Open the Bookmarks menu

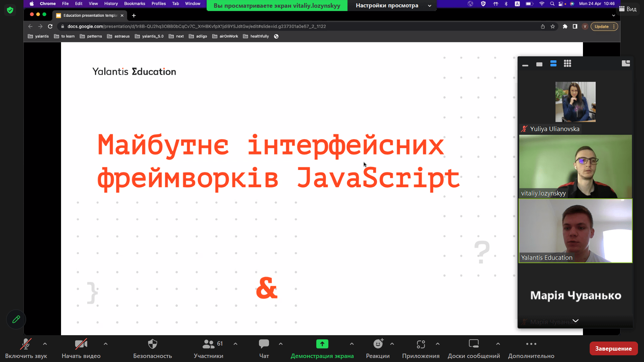135,4
